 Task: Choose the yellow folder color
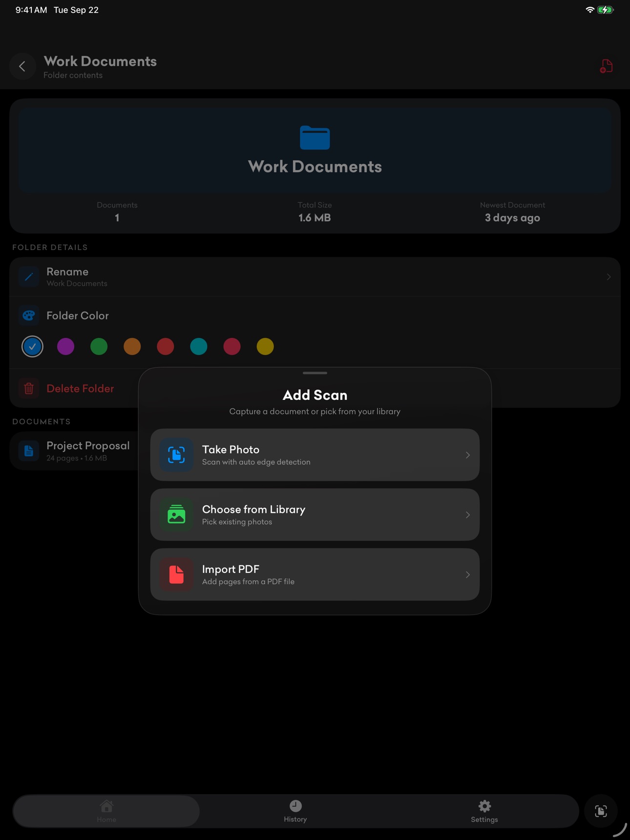(x=265, y=347)
